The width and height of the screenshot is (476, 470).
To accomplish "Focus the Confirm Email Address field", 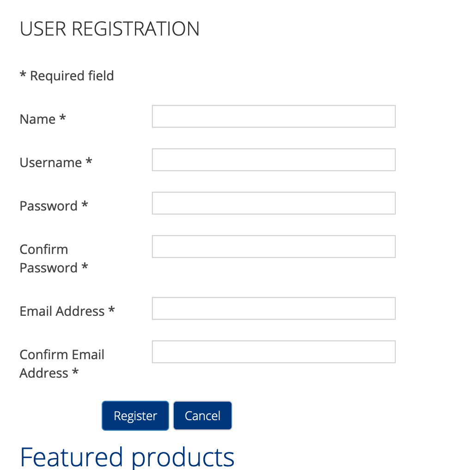I will click(x=274, y=352).
